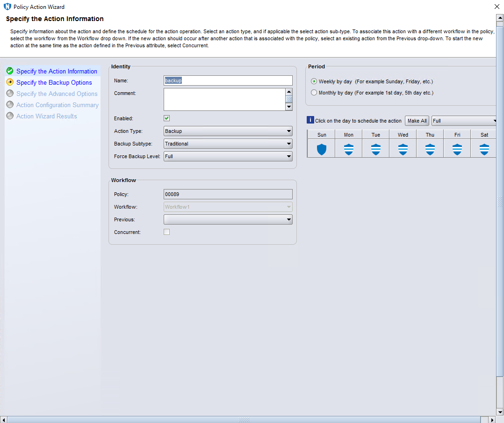Uncheck the Enabled checkbox
This screenshot has height=423, width=504.
167,118
